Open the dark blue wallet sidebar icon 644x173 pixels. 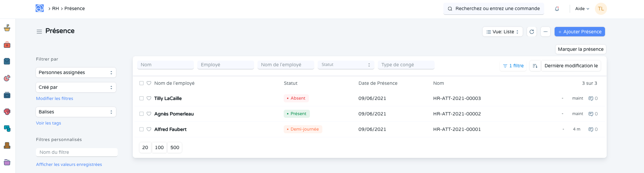point(7,95)
